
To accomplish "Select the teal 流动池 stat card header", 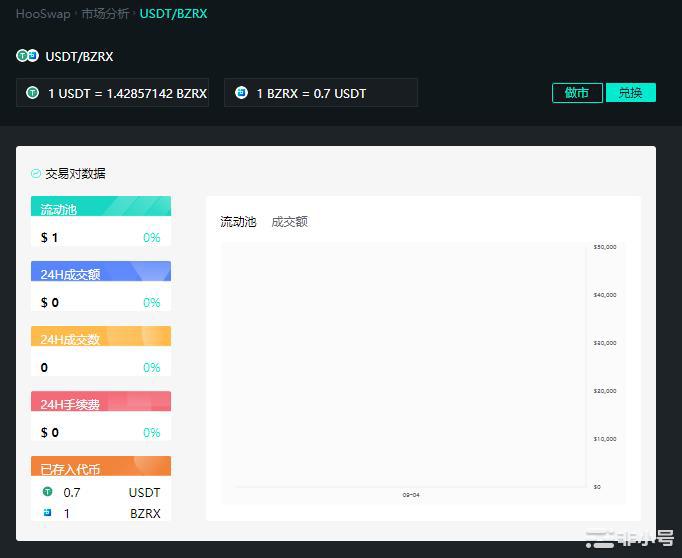I will (x=101, y=208).
